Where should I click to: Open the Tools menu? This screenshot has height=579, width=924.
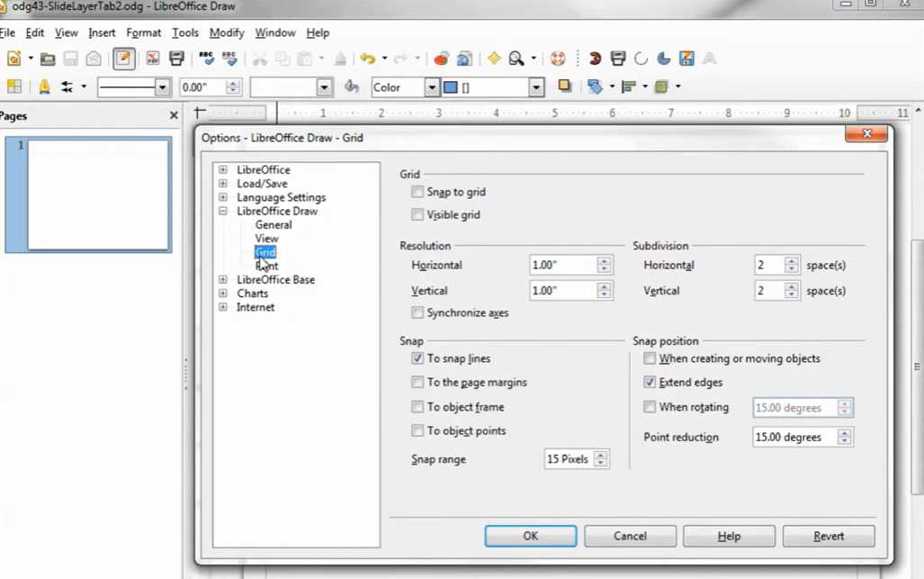coord(185,32)
